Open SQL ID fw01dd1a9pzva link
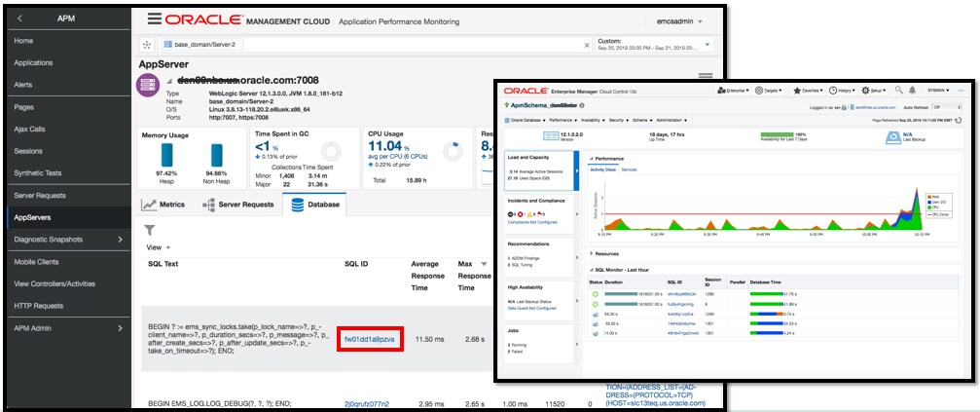The height and width of the screenshot is (412, 980). click(370, 339)
